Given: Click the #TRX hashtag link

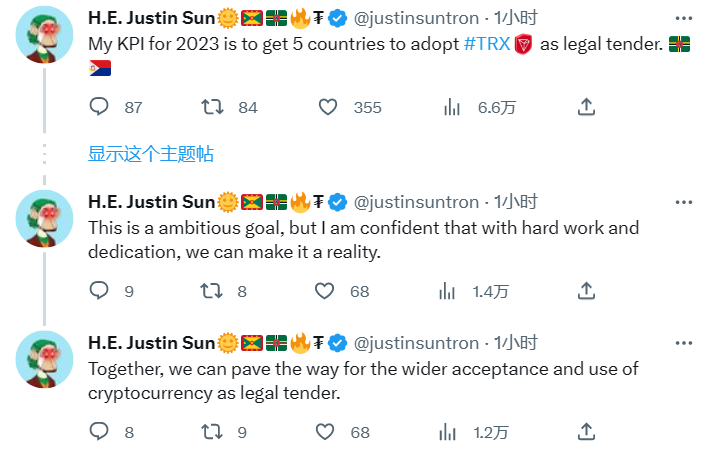Looking at the screenshot, I should (485, 45).
